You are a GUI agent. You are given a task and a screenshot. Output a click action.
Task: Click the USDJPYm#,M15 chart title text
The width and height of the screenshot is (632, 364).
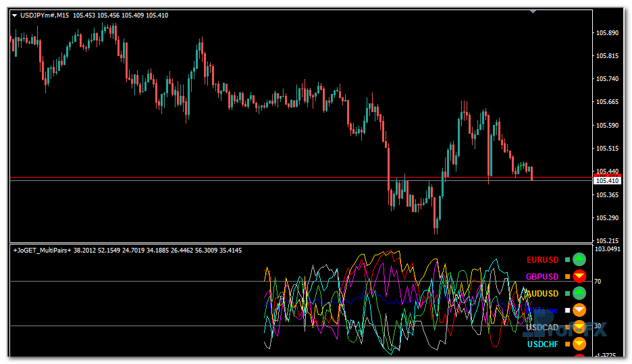[x=45, y=16]
